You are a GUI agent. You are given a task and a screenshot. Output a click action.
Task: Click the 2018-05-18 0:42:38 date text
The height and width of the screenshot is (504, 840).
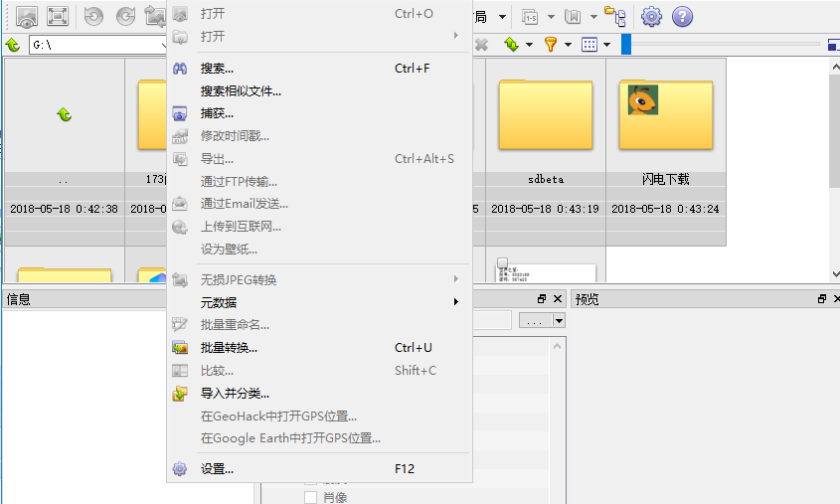coord(65,209)
